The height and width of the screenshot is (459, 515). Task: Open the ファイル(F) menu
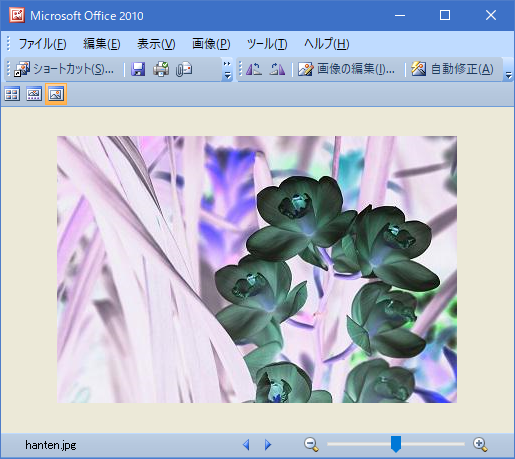[42, 44]
